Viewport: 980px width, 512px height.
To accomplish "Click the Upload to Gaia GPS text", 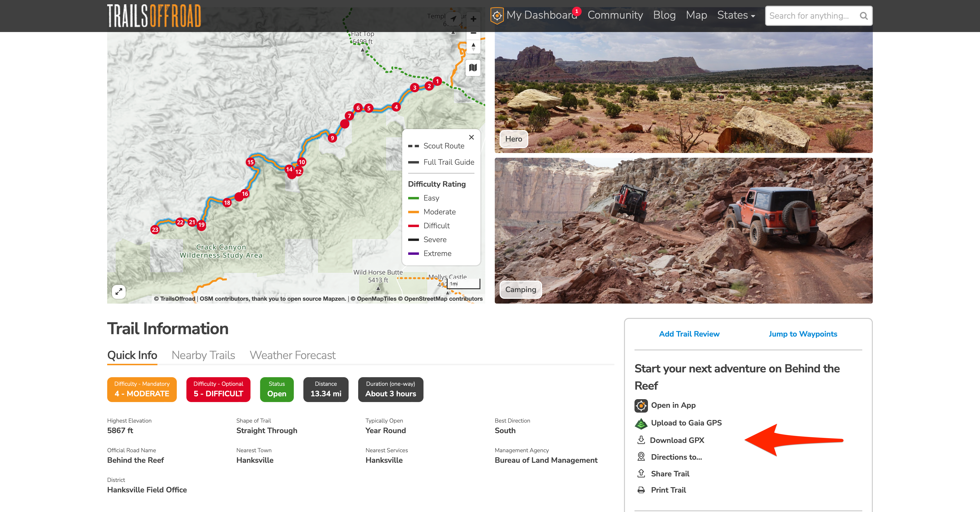I will coord(686,423).
